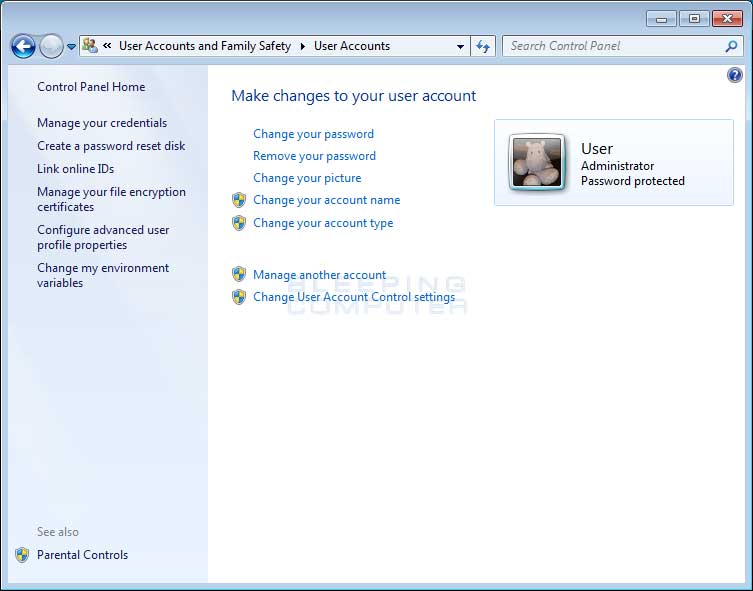
Task: Click the User Accounts icon in address bar
Action: point(90,46)
